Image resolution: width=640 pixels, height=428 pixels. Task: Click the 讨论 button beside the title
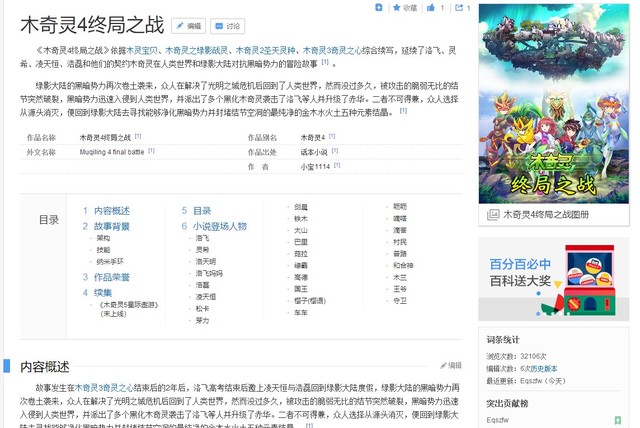pos(228,26)
